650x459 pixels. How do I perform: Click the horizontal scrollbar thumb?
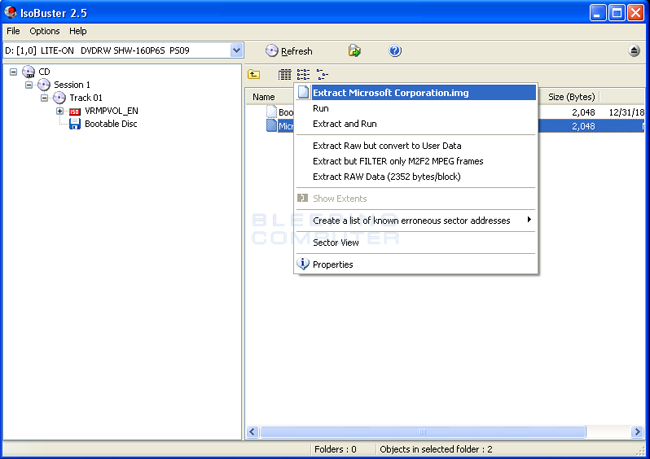(423, 432)
